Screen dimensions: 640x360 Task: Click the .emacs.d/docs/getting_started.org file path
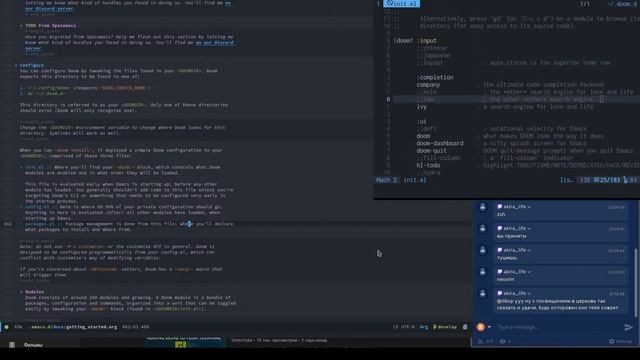tap(74, 327)
